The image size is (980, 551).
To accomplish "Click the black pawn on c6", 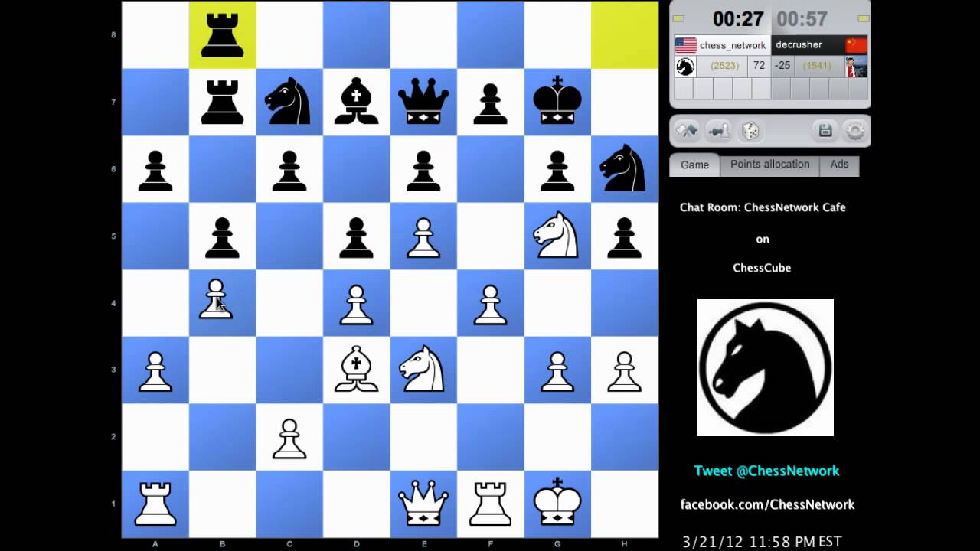I will click(289, 171).
